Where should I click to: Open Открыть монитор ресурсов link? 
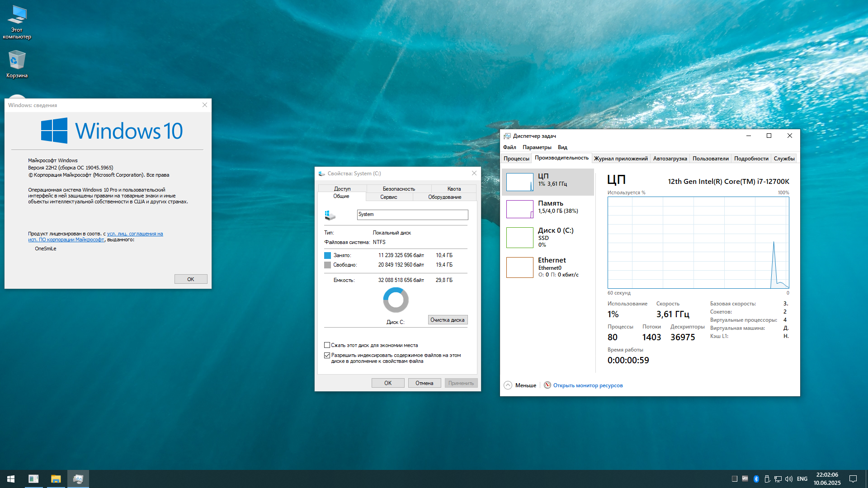tap(588, 385)
